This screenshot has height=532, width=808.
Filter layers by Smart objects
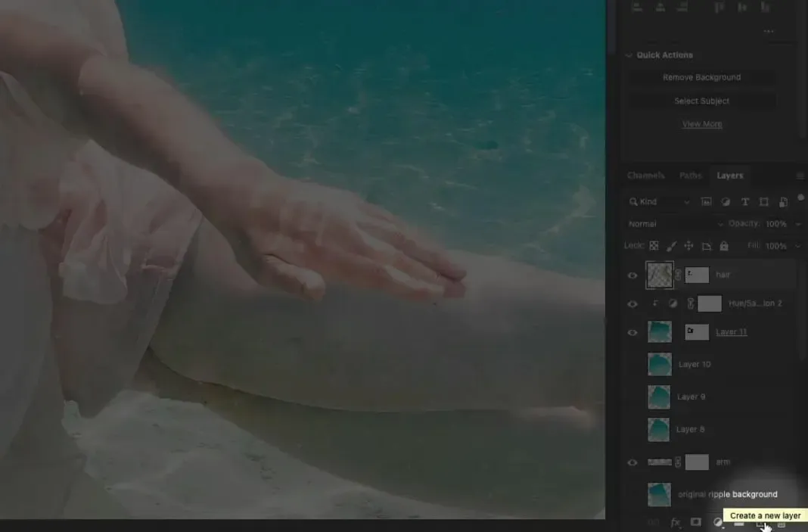pyautogui.click(x=783, y=201)
